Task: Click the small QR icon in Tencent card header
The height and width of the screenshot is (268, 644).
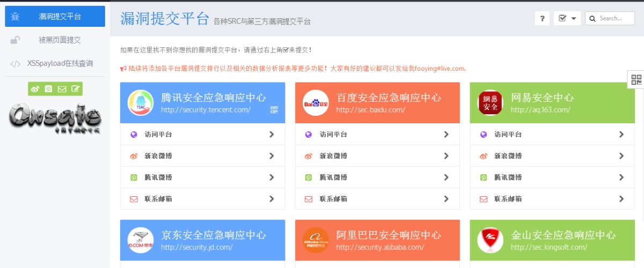Action: [274, 110]
